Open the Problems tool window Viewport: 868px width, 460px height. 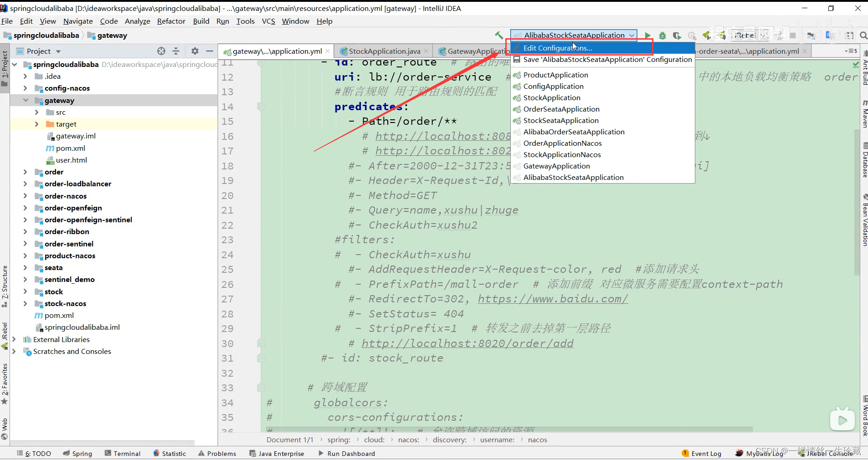coord(217,454)
